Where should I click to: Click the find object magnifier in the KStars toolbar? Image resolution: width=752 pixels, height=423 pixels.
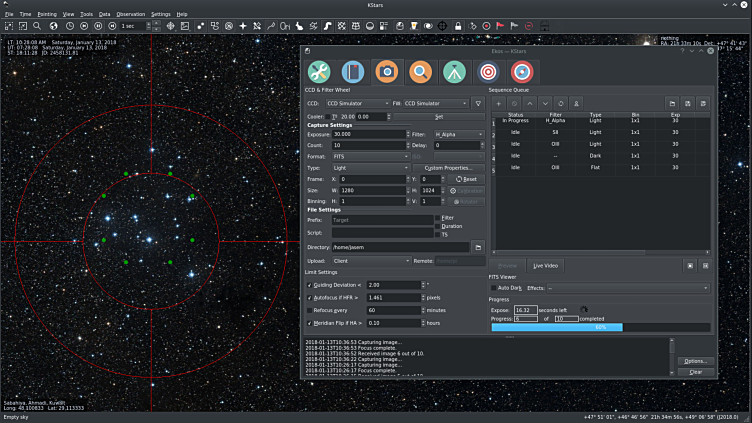[38, 25]
